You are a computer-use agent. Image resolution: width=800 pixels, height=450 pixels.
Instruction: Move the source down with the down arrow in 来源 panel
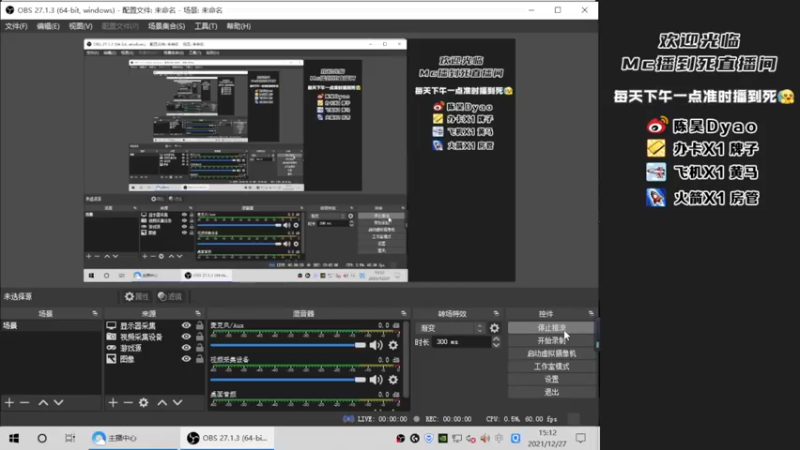[x=178, y=403]
